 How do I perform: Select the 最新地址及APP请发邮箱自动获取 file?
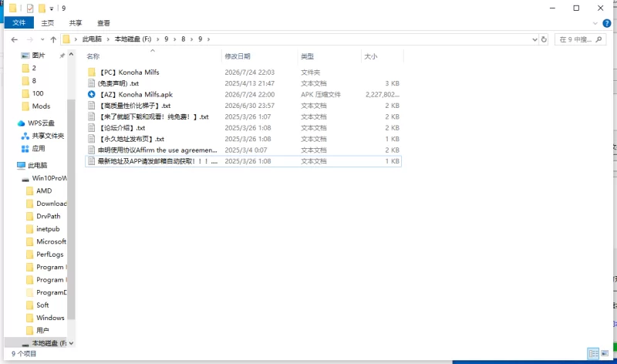point(243,161)
